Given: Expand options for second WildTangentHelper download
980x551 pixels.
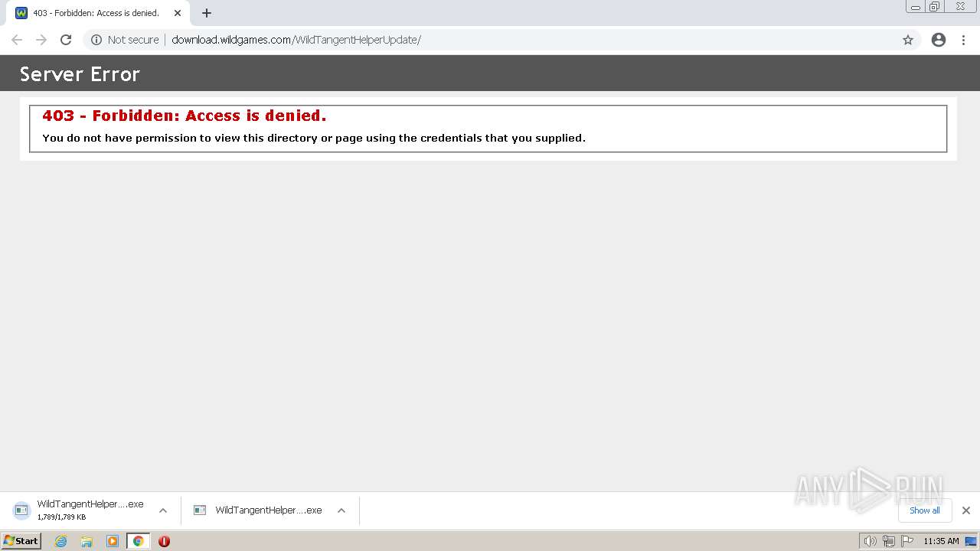Looking at the screenshot, I should pyautogui.click(x=341, y=510).
